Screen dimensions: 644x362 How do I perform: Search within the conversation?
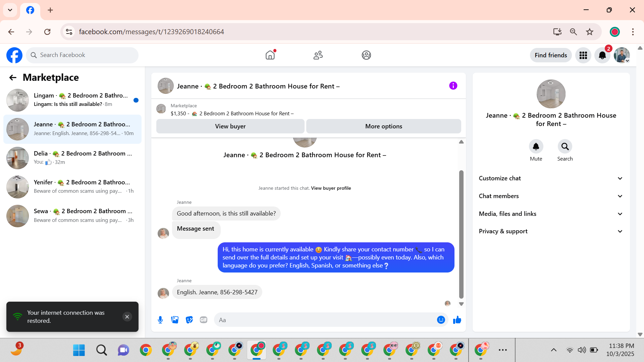(x=565, y=146)
